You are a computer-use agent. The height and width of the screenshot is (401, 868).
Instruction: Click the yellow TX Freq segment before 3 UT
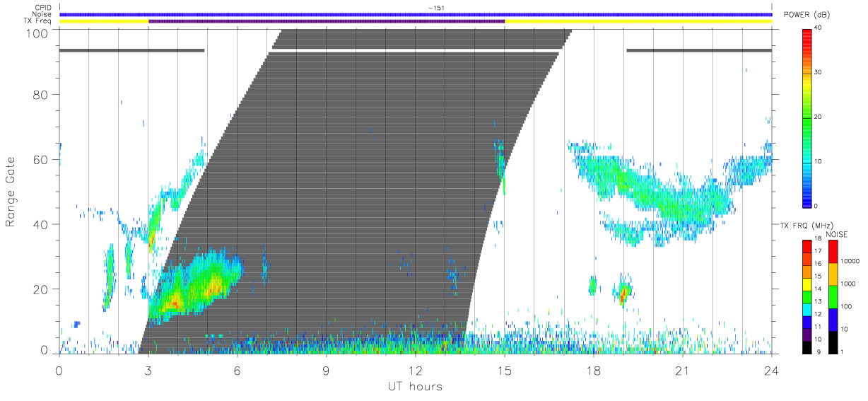point(104,21)
